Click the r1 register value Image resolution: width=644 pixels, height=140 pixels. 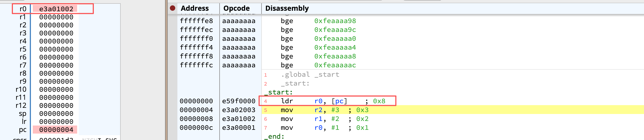point(56,17)
